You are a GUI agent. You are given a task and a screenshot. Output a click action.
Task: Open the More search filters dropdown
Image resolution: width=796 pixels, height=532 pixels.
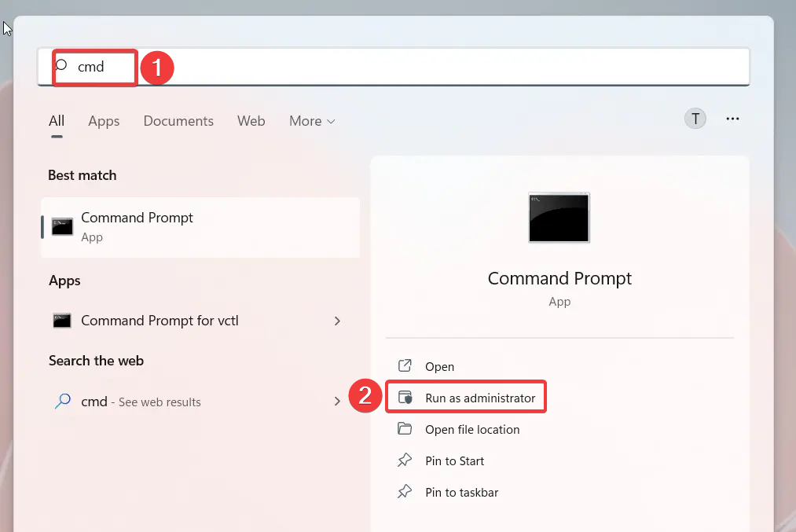pos(311,120)
